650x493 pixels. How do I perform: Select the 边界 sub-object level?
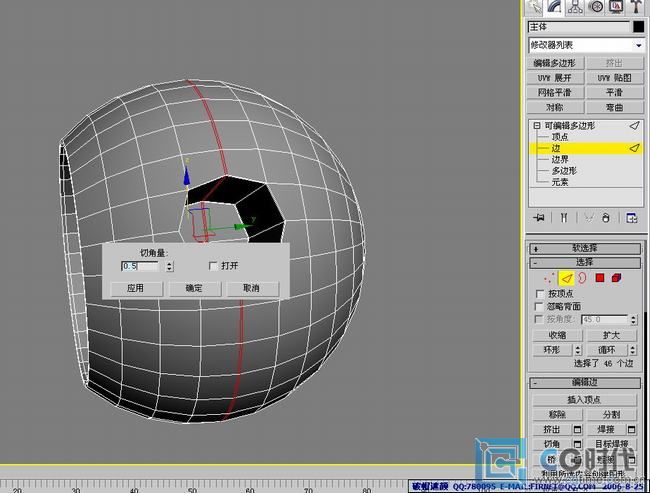point(560,159)
